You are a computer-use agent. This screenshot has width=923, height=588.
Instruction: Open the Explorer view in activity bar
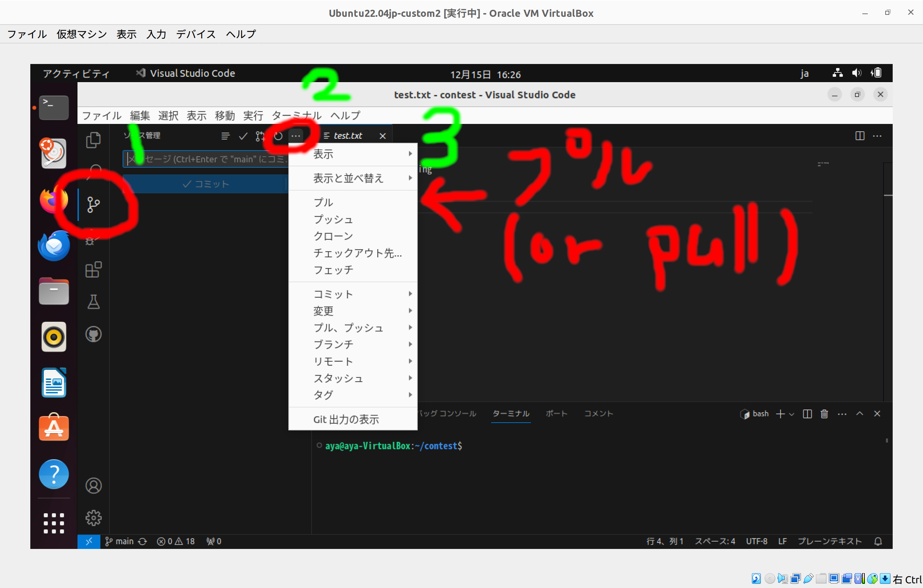tap(93, 140)
